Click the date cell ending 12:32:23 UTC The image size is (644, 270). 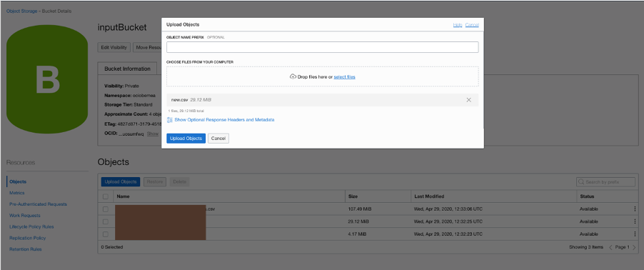click(x=448, y=234)
